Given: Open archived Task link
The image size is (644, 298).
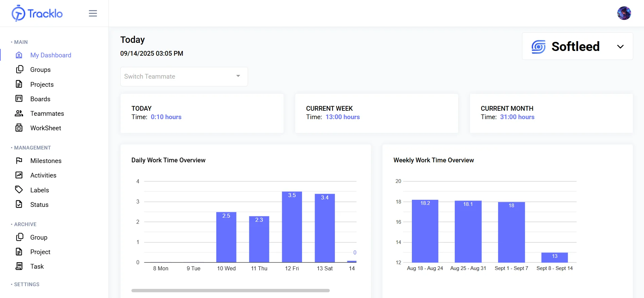Looking at the screenshot, I should (37, 266).
